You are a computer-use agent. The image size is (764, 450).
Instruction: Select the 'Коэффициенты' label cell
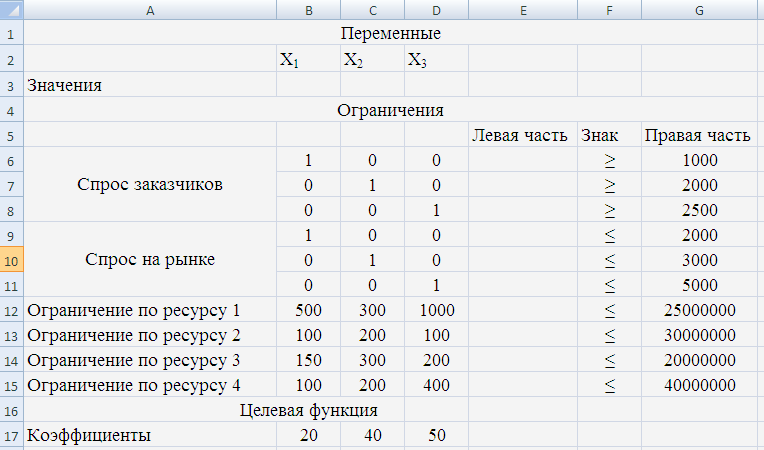pyautogui.click(x=150, y=435)
